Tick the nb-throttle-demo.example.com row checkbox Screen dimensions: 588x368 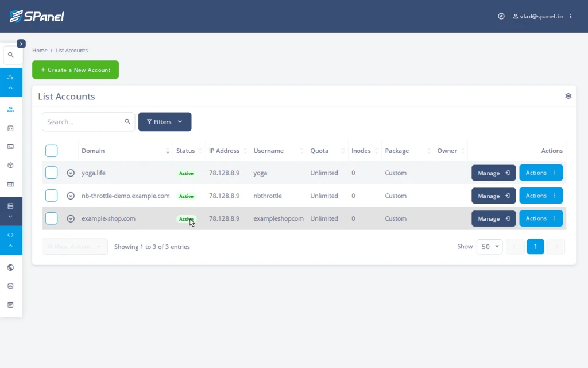(x=51, y=195)
